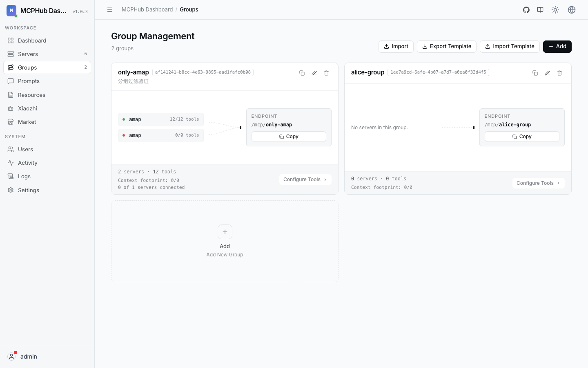Open Xiaozhi in the sidebar
Viewport: 588px width, 368px height.
pos(47,108)
